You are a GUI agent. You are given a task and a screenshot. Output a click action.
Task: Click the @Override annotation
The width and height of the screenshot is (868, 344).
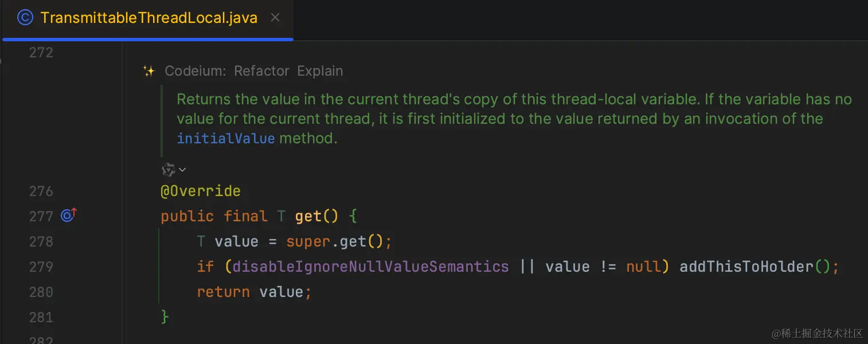pyautogui.click(x=201, y=191)
